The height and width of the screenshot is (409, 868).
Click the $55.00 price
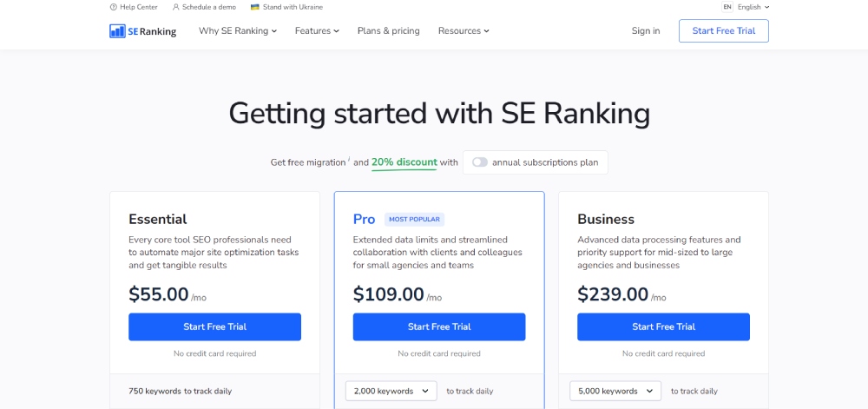pos(159,294)
